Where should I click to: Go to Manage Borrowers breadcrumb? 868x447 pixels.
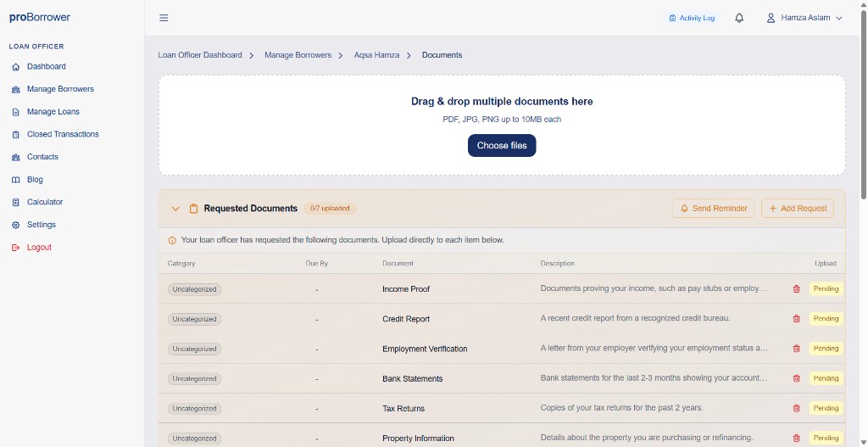click(x=298, y=55)
